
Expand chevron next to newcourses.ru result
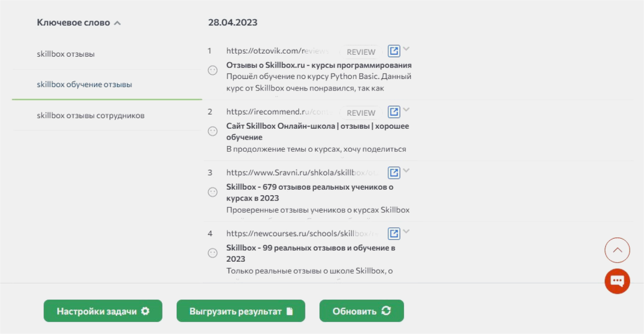406,232
